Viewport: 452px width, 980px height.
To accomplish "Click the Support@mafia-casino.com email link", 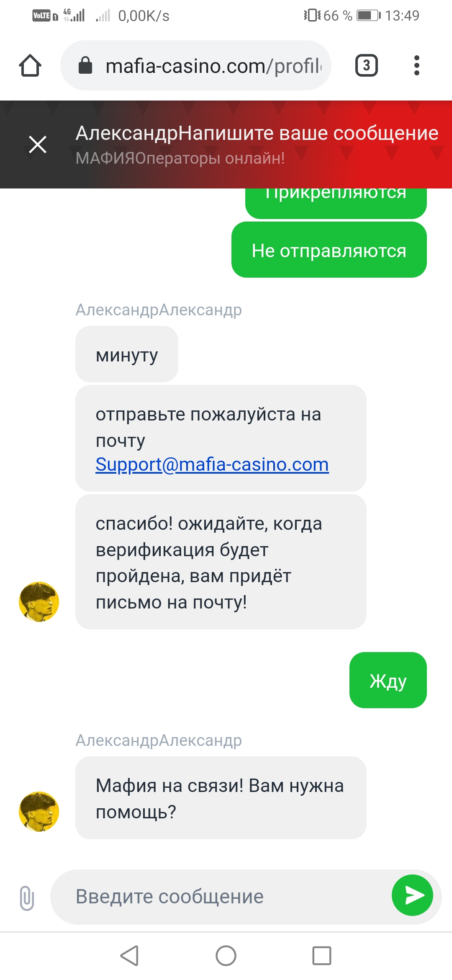I will [x=212, y=464].
